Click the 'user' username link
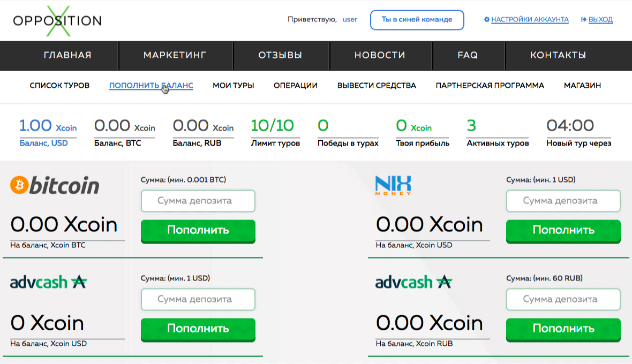This screenshot has height=364, width=632. [x=350, y=20]
